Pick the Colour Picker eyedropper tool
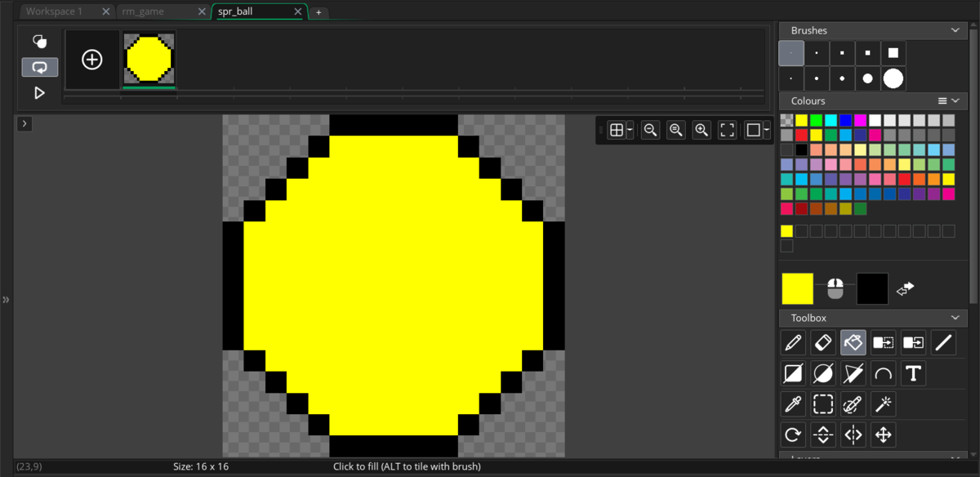 pyautogui.click(x=793, y=403)
